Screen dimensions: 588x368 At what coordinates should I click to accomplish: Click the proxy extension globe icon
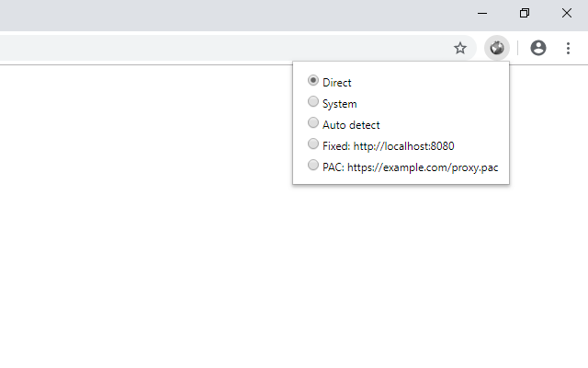[497, 48]
